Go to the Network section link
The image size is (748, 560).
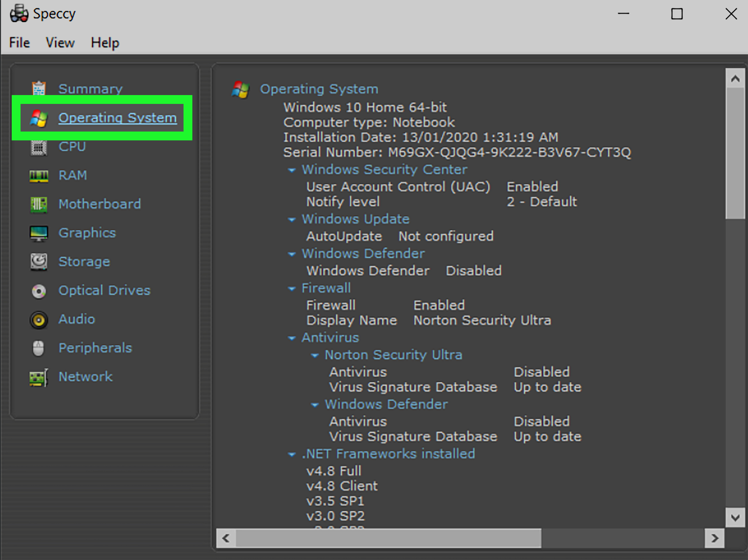coord(86,377)
